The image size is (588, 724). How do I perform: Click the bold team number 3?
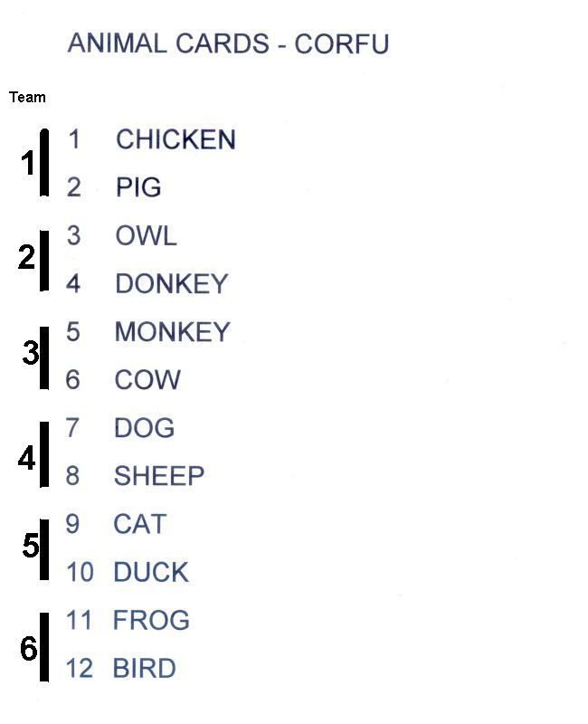click(x=31, y=353)
